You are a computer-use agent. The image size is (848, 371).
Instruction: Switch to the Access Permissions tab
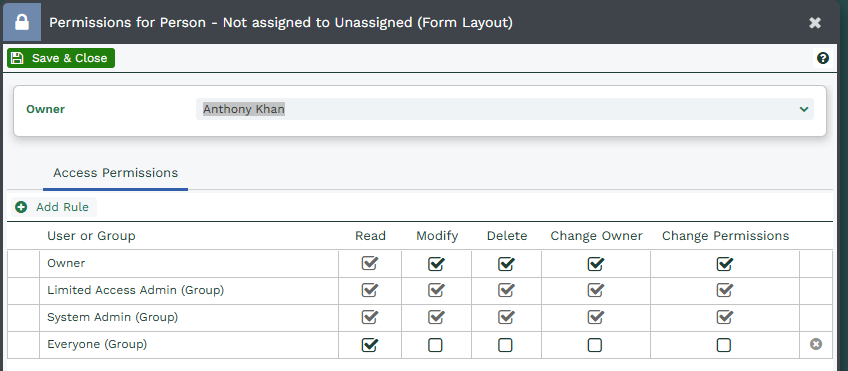click(115, 173)
